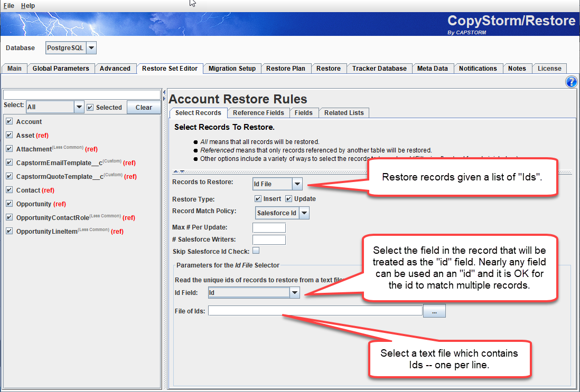
Task: Select Account in the object list
Action: (x=29, y=121)
